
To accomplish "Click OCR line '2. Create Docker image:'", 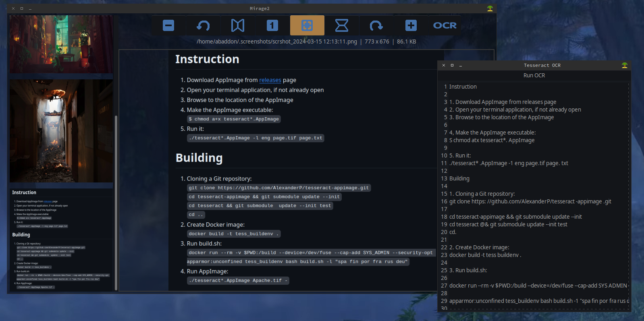I will pos(479,247).
